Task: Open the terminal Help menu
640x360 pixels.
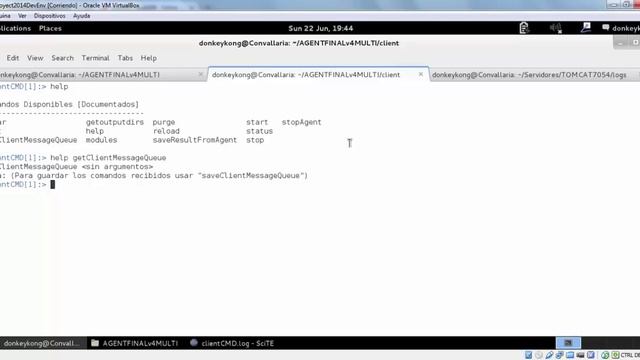Action: [x=149, y=58]
